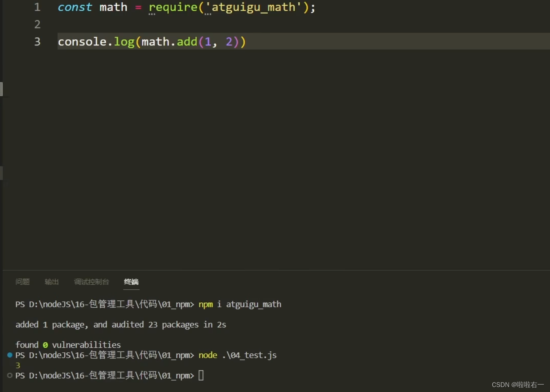The image size is (550, 392).
Task: Click 'node .\04_test.js' terminal command
Action: 237,355
